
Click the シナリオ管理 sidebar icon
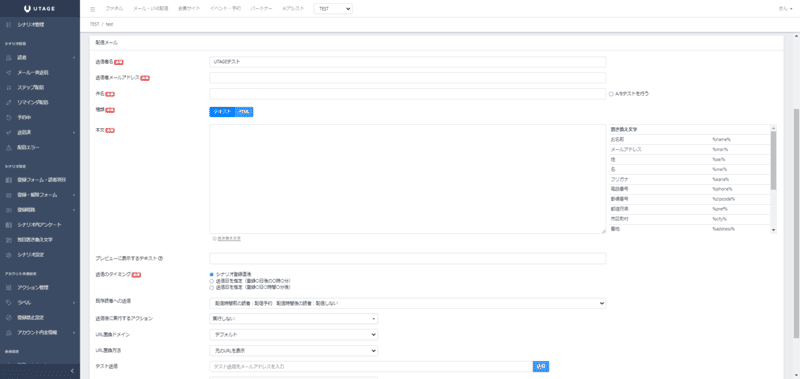pyautogui.click(x=9, y=24)
